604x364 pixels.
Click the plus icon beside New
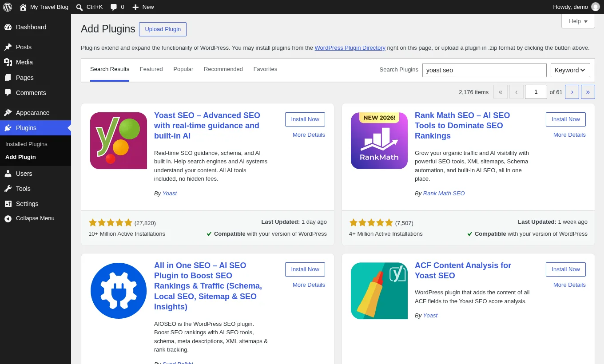click(135, 7)
